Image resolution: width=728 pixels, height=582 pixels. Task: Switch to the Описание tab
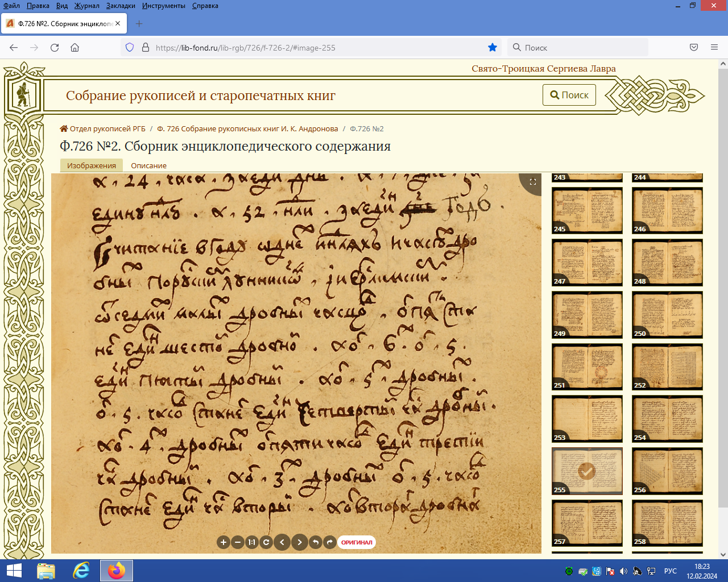click(x=149, y=165)
